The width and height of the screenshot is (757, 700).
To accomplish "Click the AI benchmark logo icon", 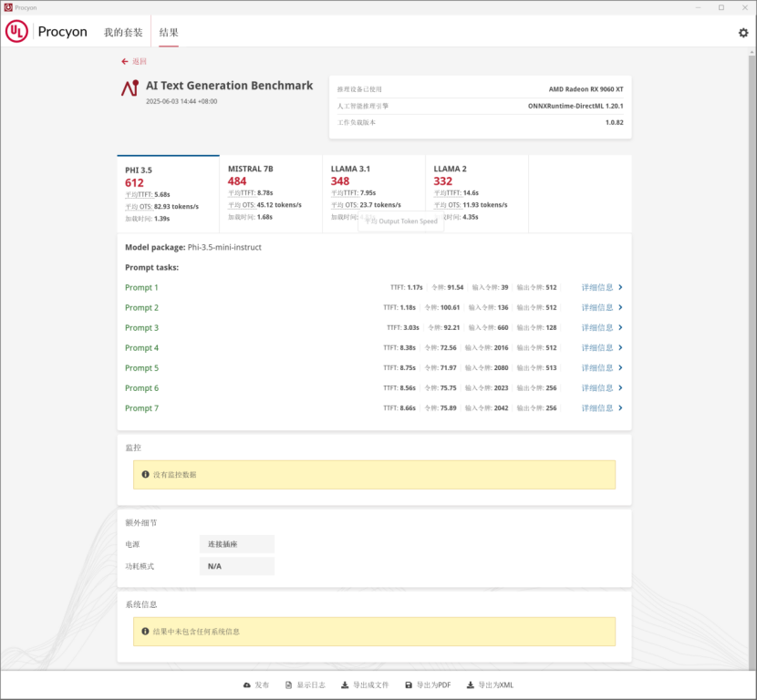I will tap(130, 88).
